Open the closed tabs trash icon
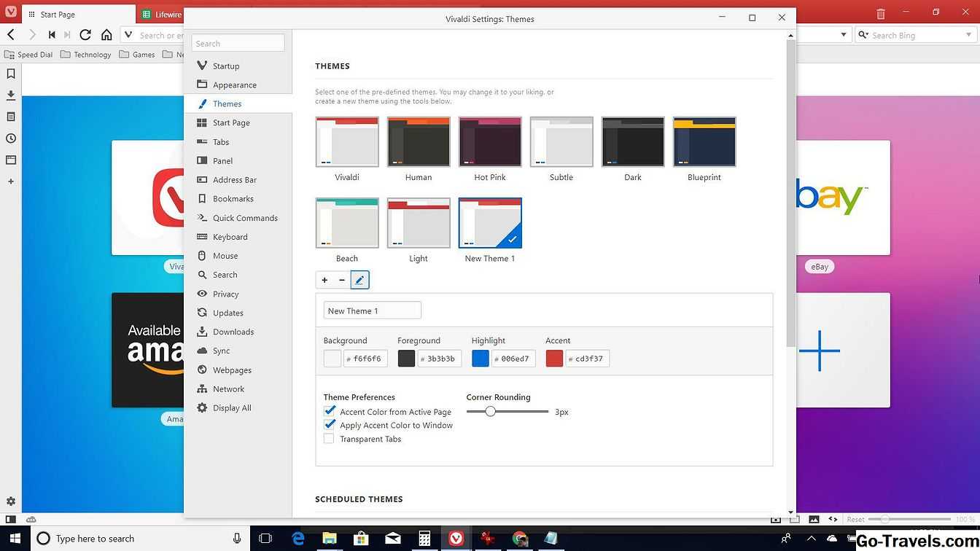This screenshot has height=551, width=980. 881,13
